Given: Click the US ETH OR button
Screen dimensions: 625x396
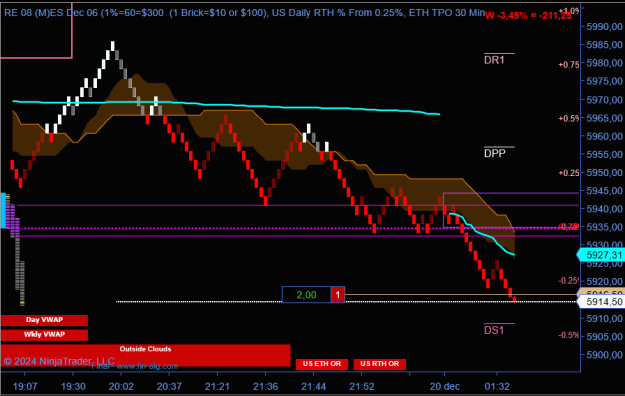Looking at the screenshot, I should click(322, 364).
